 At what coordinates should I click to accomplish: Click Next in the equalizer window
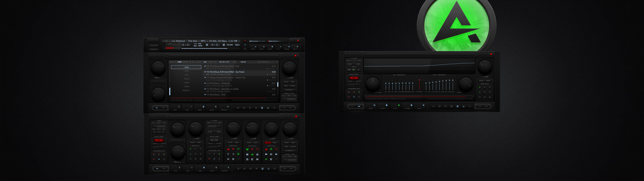coord(420,106)
